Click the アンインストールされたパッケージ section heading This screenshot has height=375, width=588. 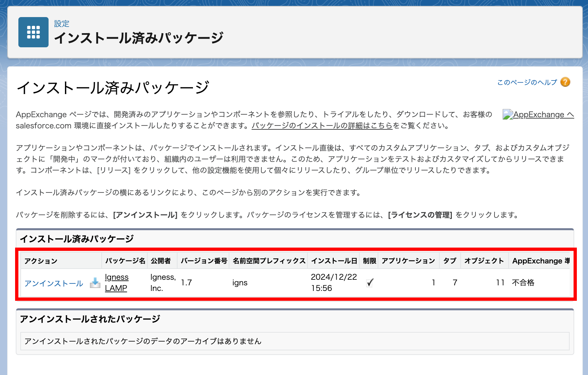90,319
